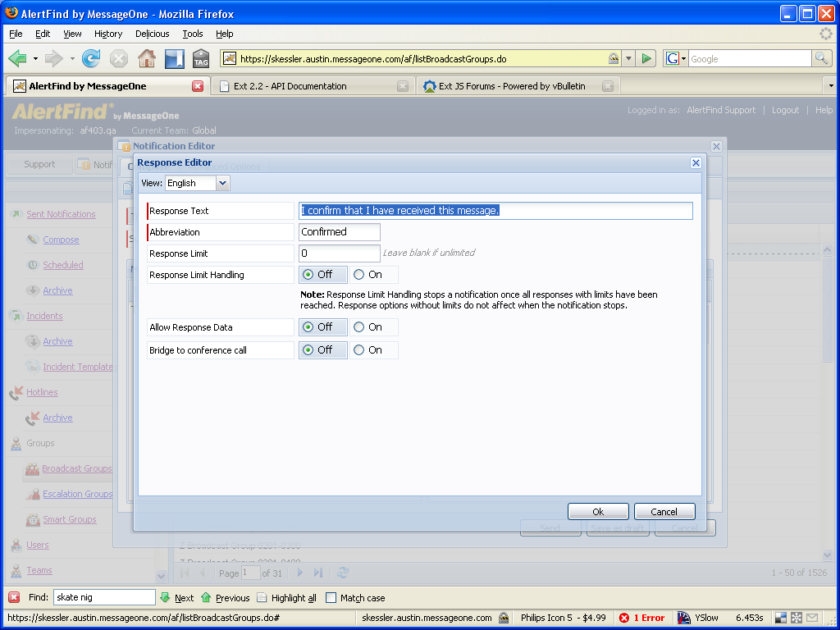Click the Forward navigation arrow

(x=53, y=58)
